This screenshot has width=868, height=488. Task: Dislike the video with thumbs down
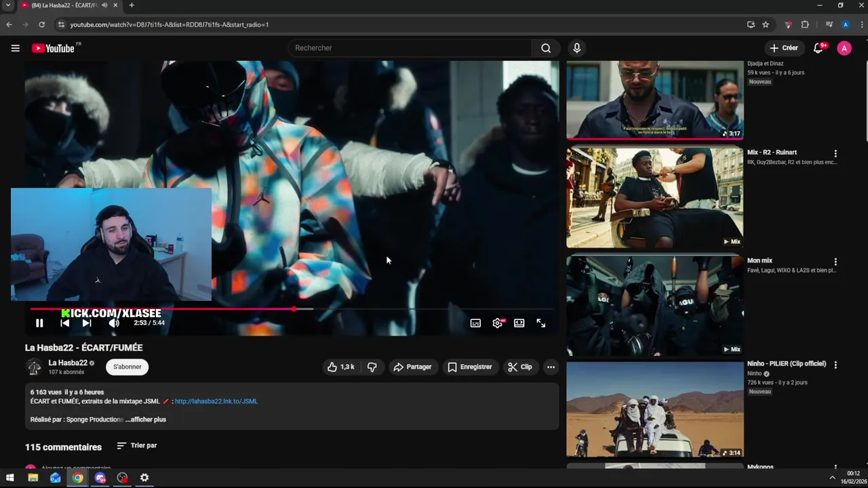[372, 367]
